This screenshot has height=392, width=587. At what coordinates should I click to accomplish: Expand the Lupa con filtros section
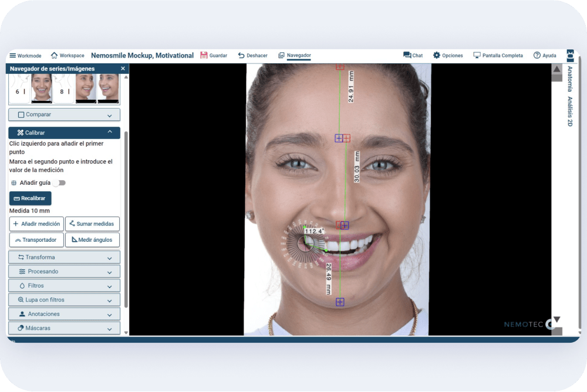65,300
